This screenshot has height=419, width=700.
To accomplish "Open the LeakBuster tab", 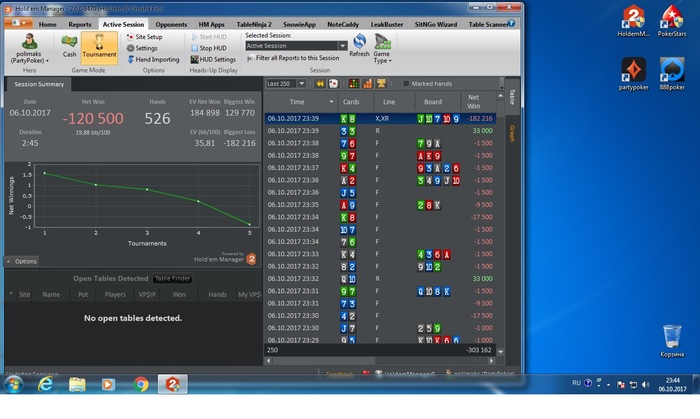I will (387, 25).
